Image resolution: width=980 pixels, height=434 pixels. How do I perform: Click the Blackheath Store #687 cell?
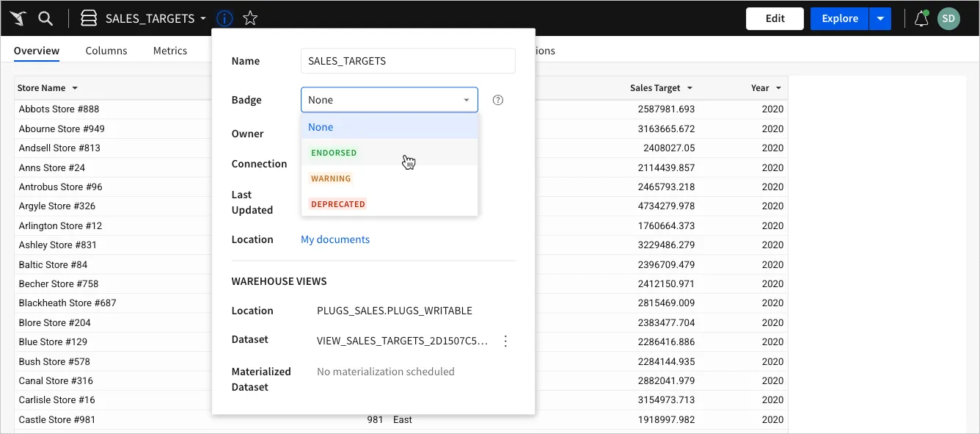click(x=67, y=303)
